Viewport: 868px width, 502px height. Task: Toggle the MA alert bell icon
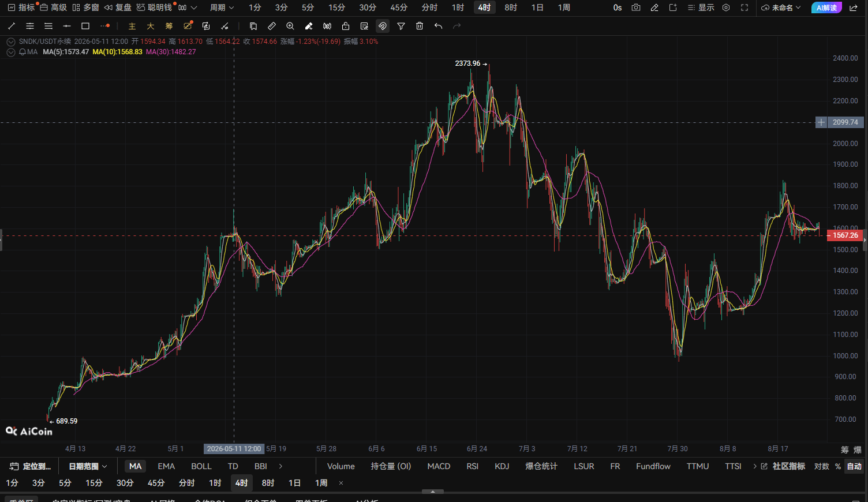coord(23,52)
